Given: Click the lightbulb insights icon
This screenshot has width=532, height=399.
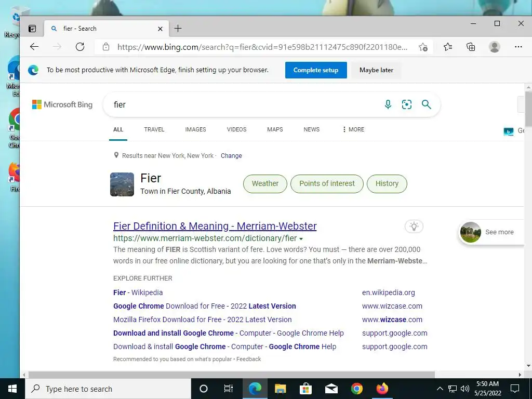Looking at the screenshot, I should 414,227.
